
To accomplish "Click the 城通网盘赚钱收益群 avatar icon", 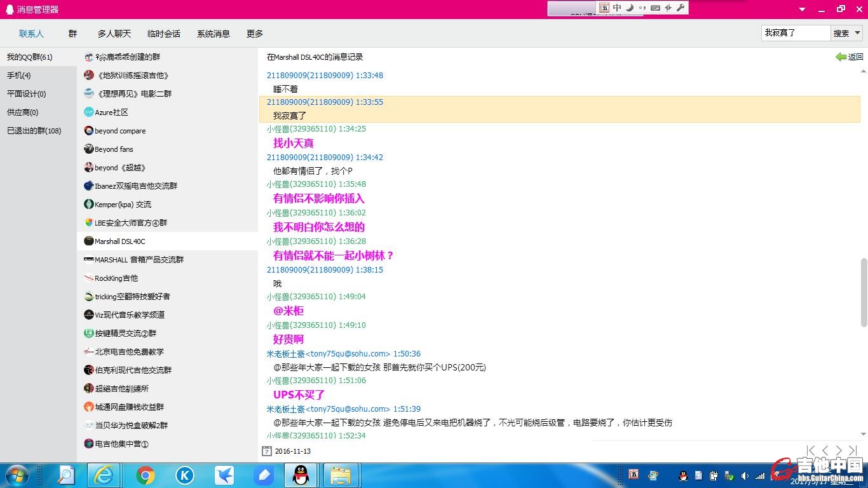I will pos(89,407).
